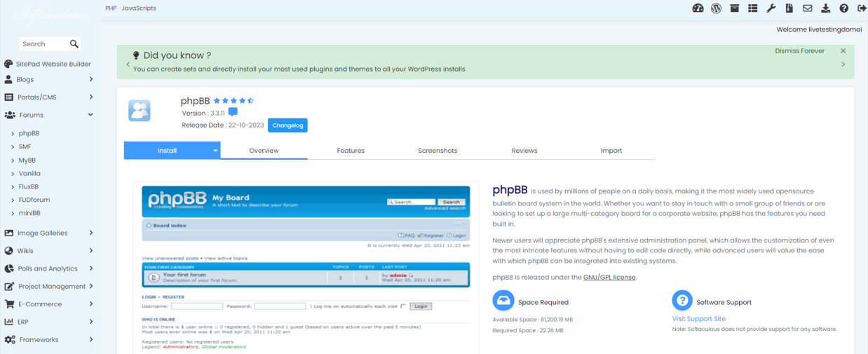
Task: Open the help question mark icon
Action: click(843, 8)
